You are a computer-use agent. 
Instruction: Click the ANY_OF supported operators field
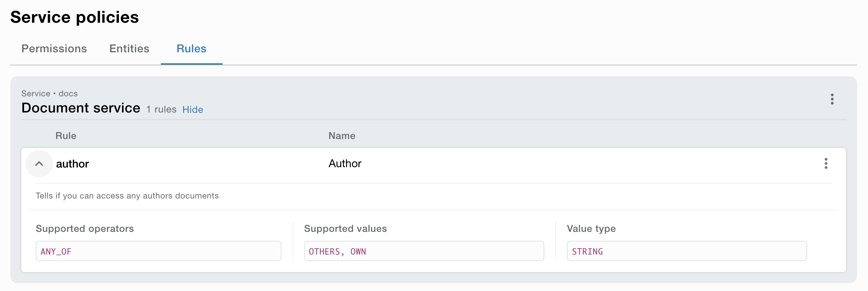[158, 251]
